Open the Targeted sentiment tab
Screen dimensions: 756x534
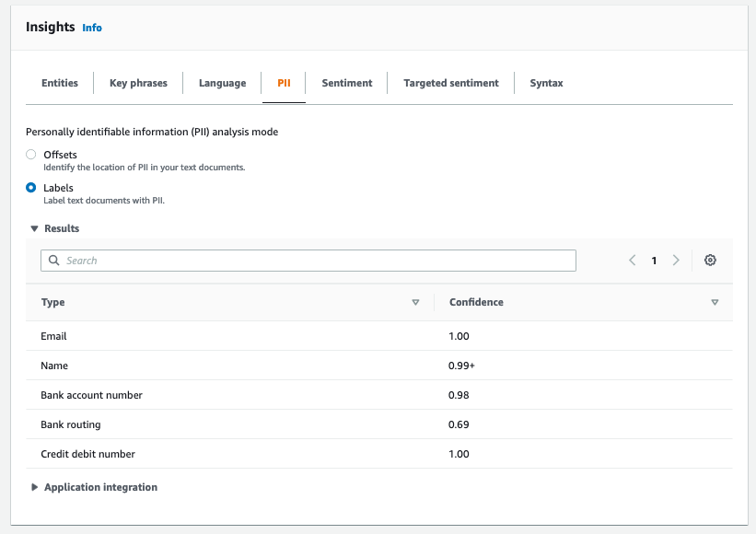[450, 83]
